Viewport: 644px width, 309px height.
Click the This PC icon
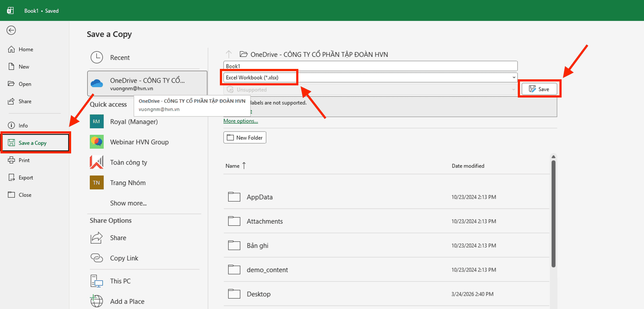(x=97, y=281)
